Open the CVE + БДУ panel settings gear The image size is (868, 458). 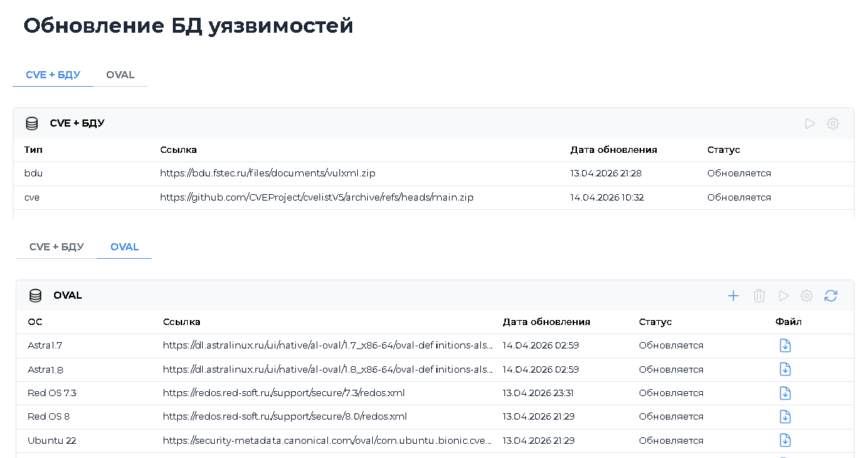click(x=832, y=124)
